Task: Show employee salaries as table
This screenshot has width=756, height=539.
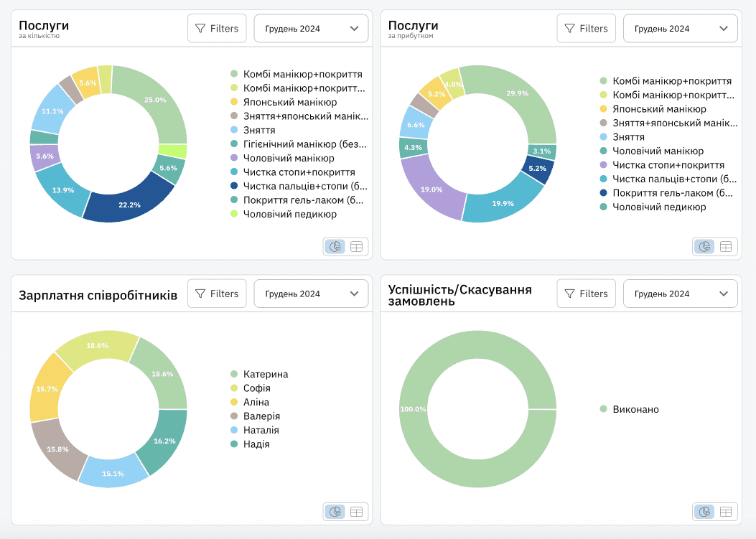Action: 357,512
